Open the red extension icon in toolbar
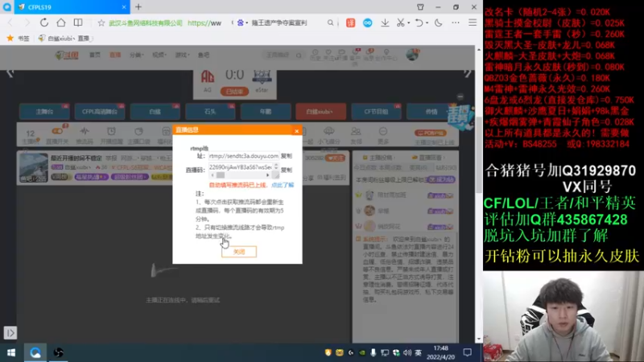 350,23
